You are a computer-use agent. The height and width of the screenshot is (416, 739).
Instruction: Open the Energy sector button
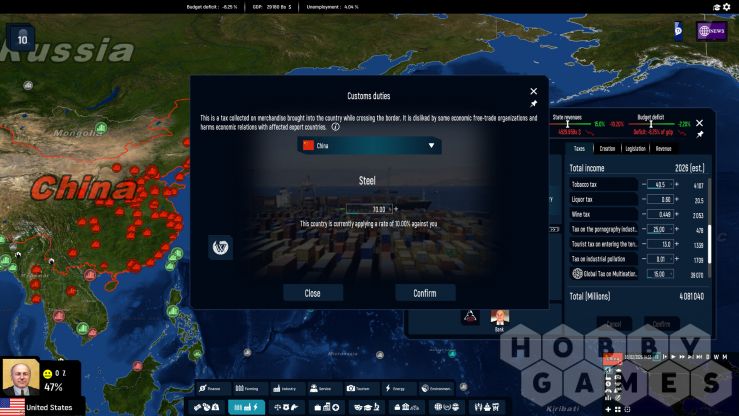pyautogui.click(x=398, y=388)
